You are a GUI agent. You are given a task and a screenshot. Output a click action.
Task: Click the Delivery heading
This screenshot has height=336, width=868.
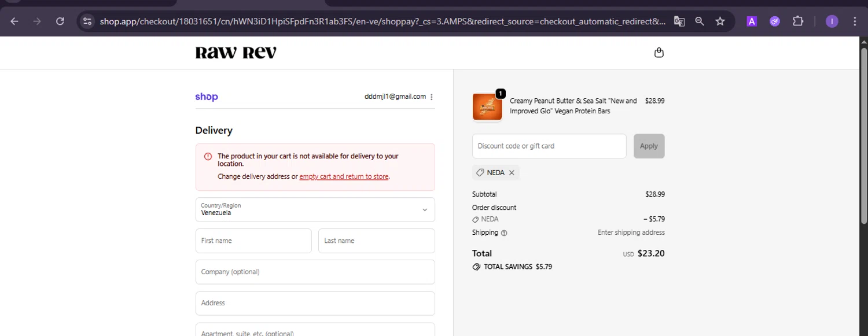click(x=214, y=130)
